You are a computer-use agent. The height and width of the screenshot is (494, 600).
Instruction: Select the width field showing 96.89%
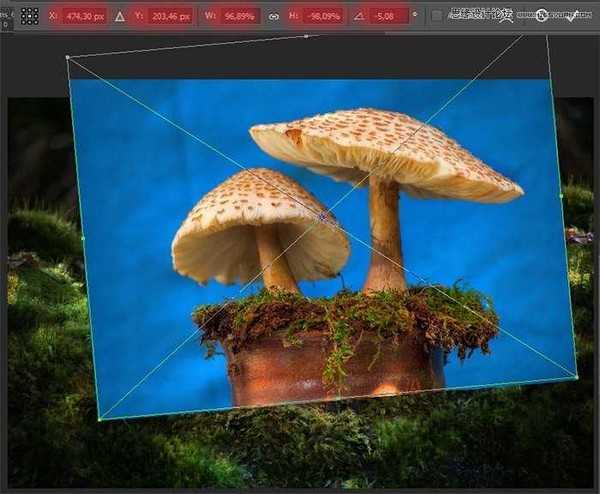pyautogui.click(x=239, y=16)
